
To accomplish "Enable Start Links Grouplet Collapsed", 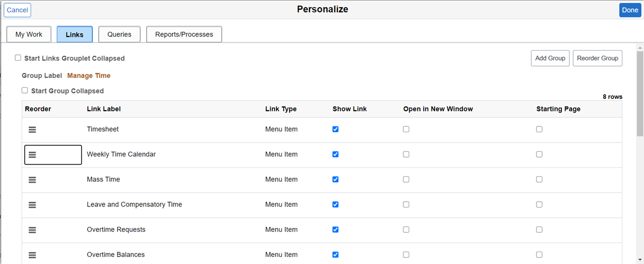I will pyautogui.click(x=18, y=58).
